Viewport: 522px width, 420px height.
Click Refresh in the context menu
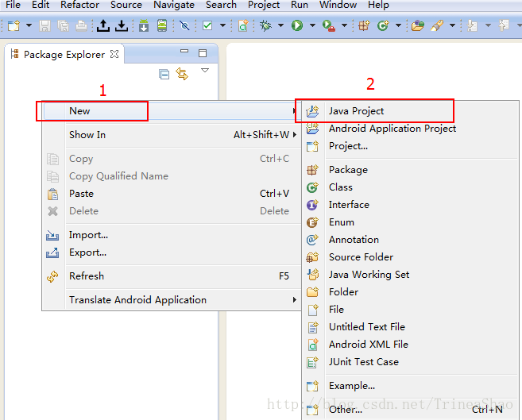pyautogui.click(x=171, y=276)
